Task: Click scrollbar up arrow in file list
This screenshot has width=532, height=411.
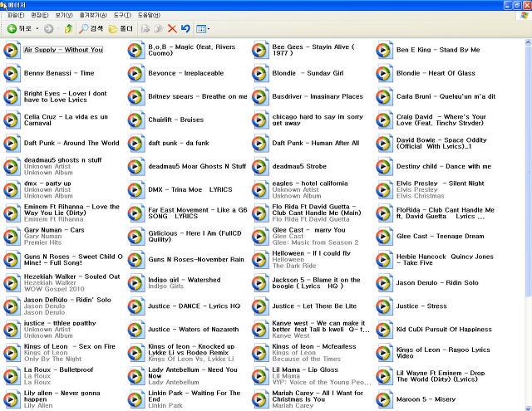Action: [528, 42]
